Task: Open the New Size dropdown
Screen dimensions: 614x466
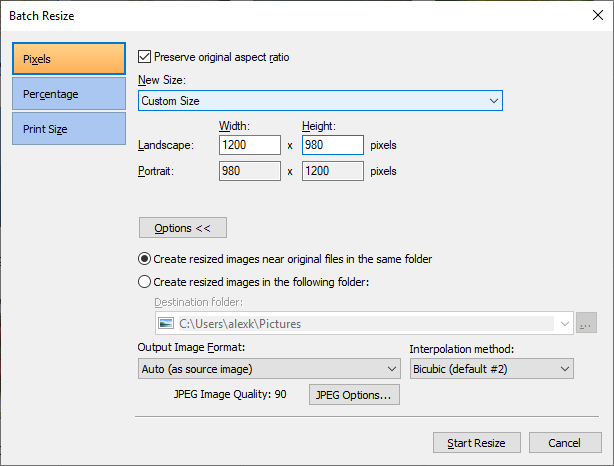Action: tap(320, 101)
